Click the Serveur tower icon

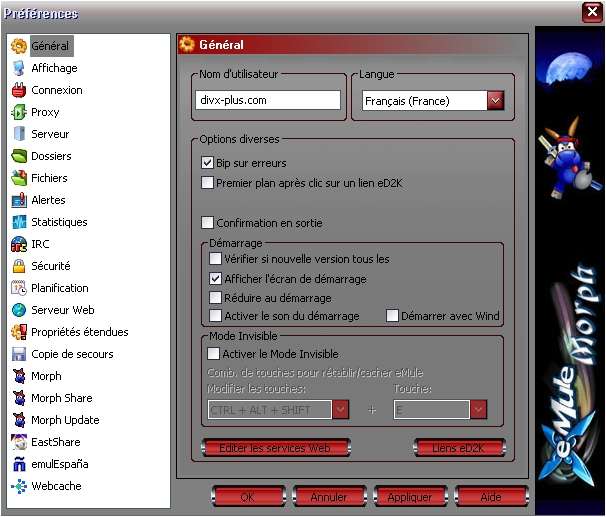coord(19,134)
